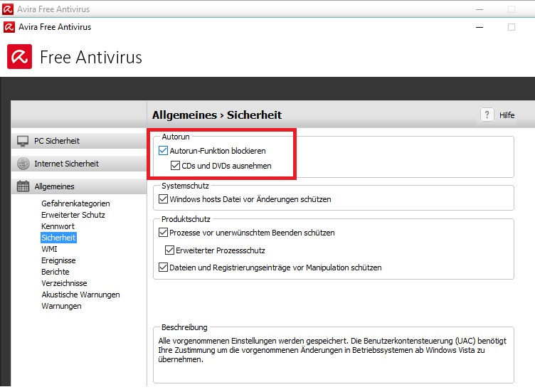Uncheck CDs und DVDs ausnehmen
This screenshot has width=535, height=392.
point(175,166)
